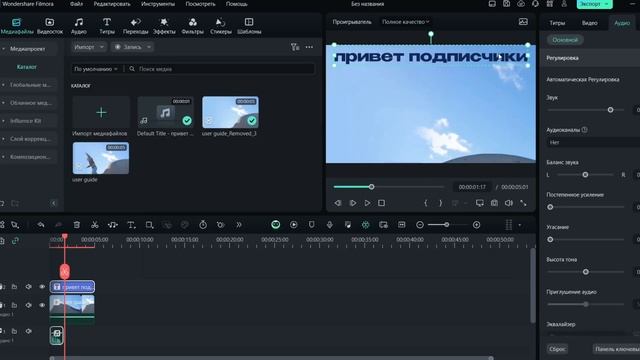The height and width of the screenshot is (360, 640).
Task: Open the Помощь menu
Action: coord(236,4)
